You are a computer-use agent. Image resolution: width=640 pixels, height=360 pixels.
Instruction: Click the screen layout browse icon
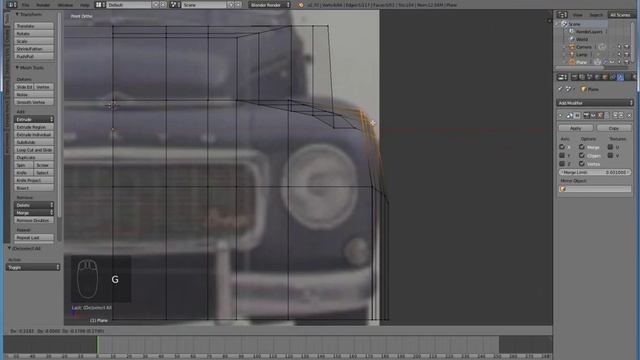pyautogui.click(x=100, y=5)
